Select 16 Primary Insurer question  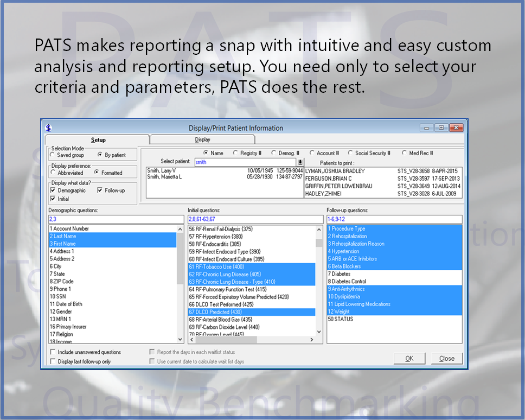[x=112, y=327]
